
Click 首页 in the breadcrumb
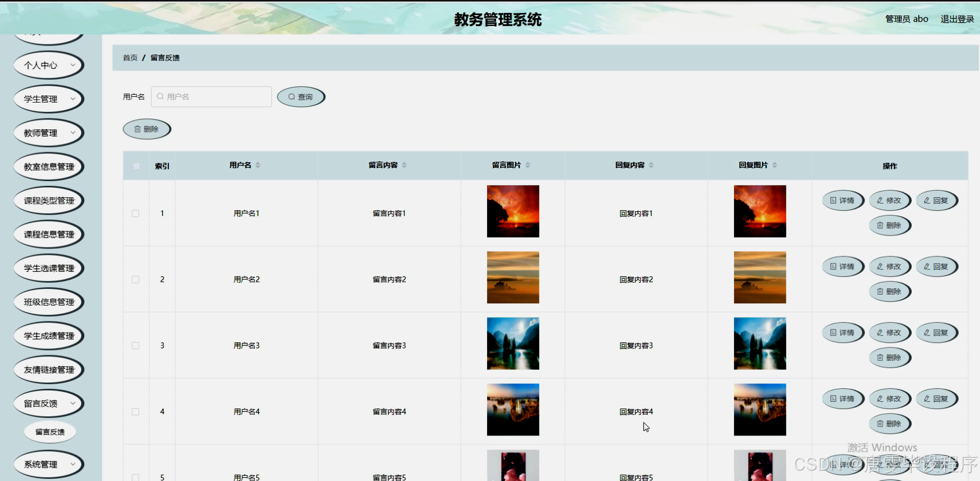(x=130, y=58)
